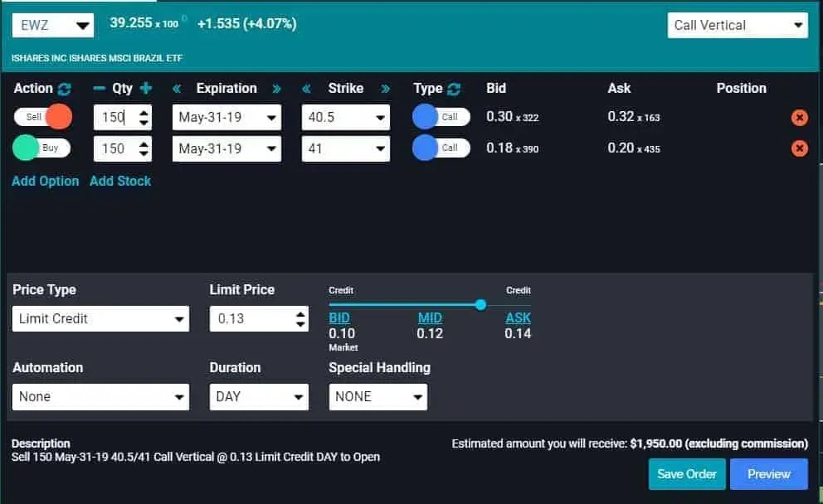Toggle Call type on the first leg
The image size is (823, 504).
442,116
